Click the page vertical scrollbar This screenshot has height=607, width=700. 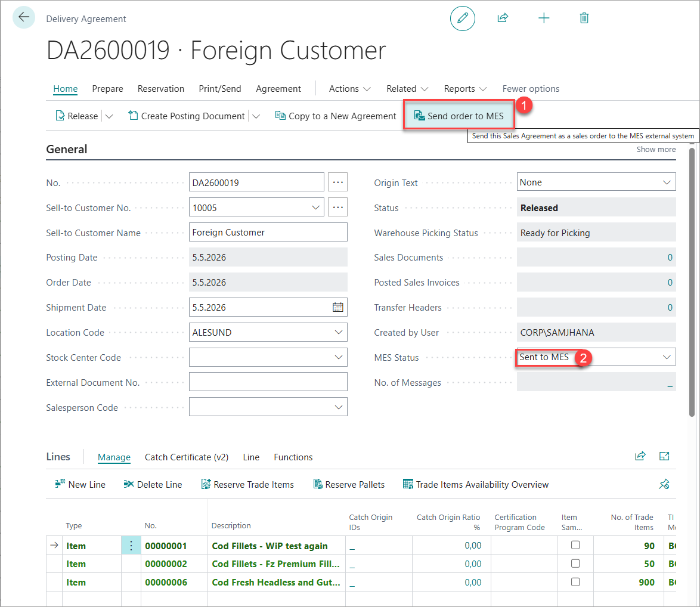click(x=692, y=282)
